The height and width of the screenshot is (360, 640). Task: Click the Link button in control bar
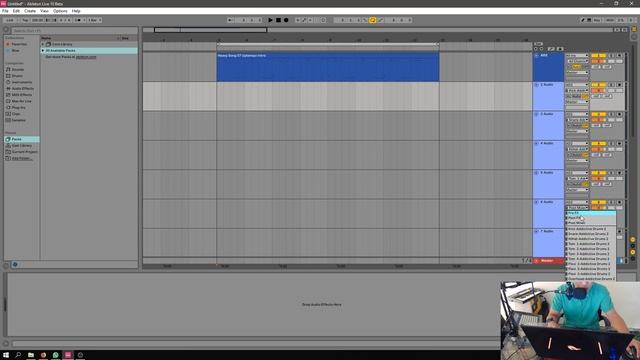[10, 20]
